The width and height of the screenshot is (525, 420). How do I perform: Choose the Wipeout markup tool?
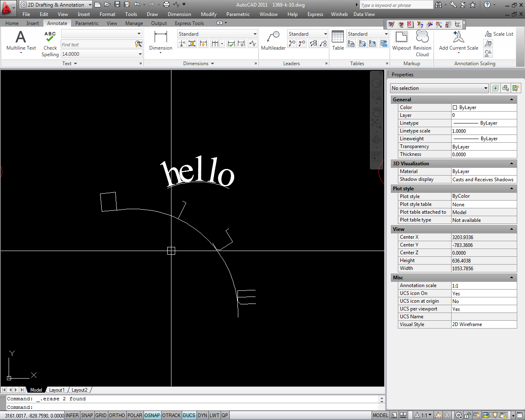[401, 38]
